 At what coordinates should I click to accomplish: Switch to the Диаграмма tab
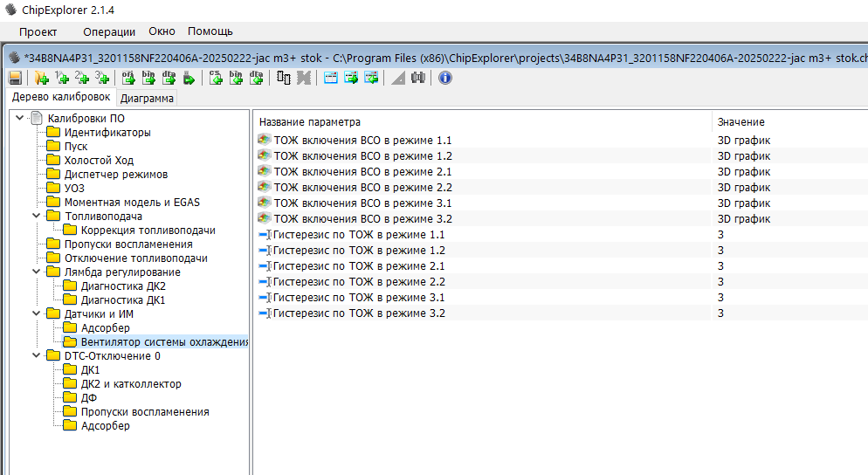pyautogui.click(x=147, y=98)
